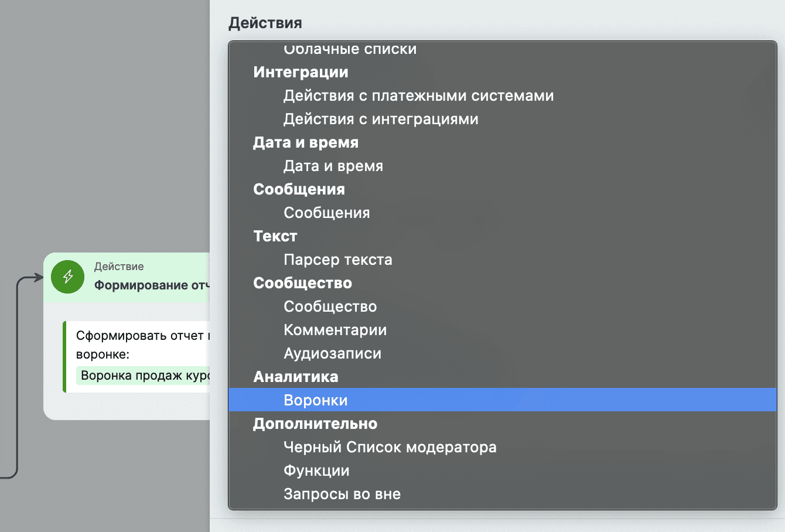Screen dimensions: 785x532
Task: Select partially visible Облачные списки item
Action: [x=350, y=49]
